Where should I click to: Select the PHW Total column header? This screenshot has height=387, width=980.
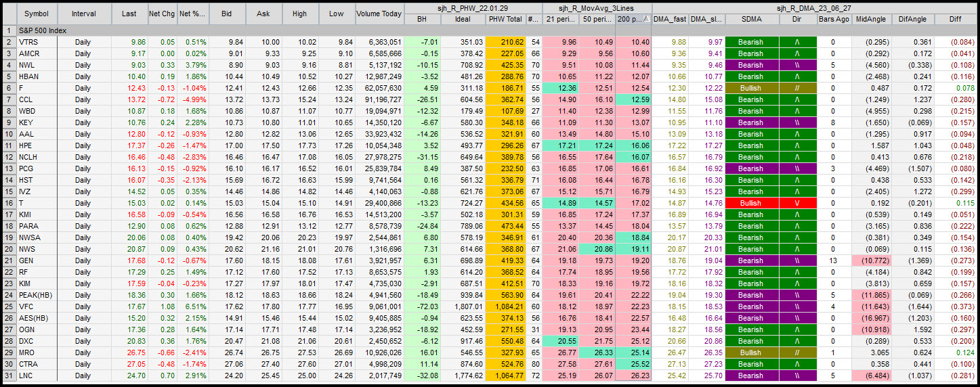(505, 19)
